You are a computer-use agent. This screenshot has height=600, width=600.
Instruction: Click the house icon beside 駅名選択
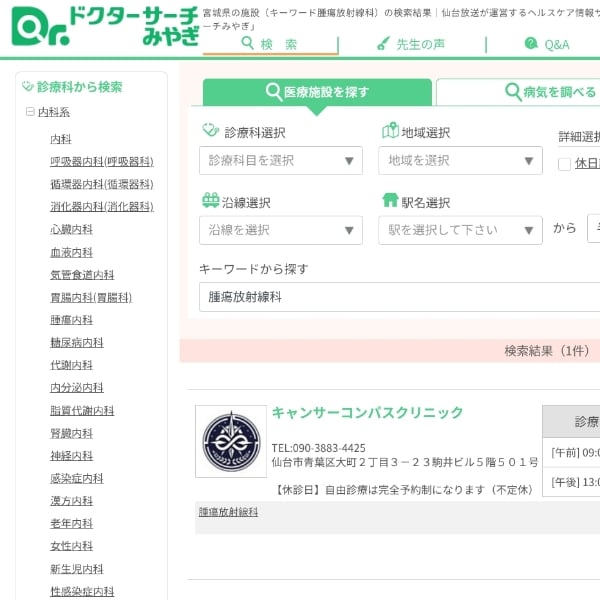click(390, 201)
